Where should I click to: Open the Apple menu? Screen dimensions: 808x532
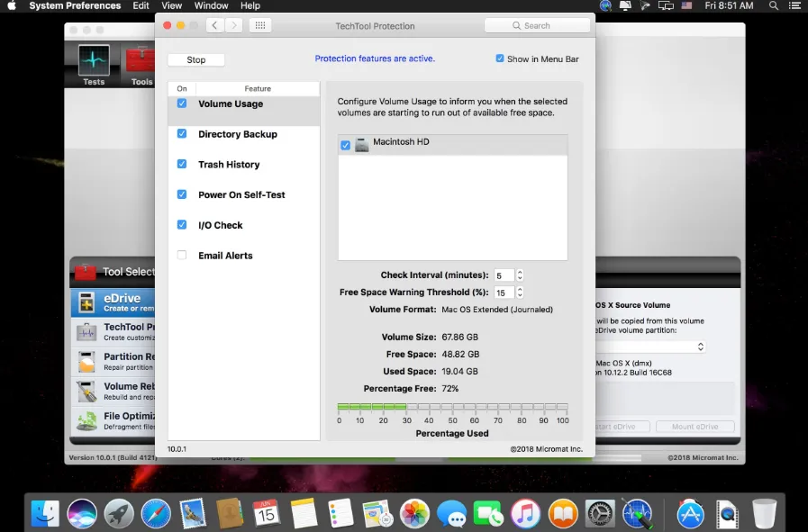(x=12, y=5)
